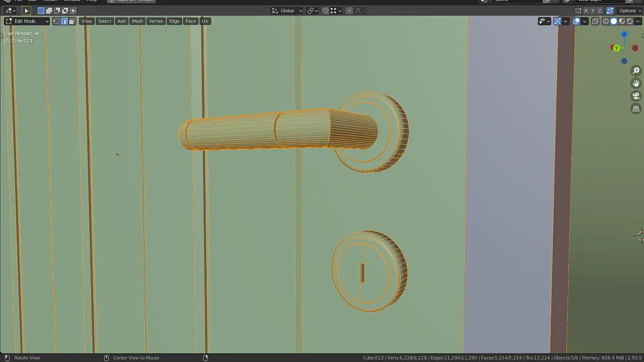Viewport: 644px width, 362px height.
Task: Toggle X-ray display
Action: click(595, 21)
